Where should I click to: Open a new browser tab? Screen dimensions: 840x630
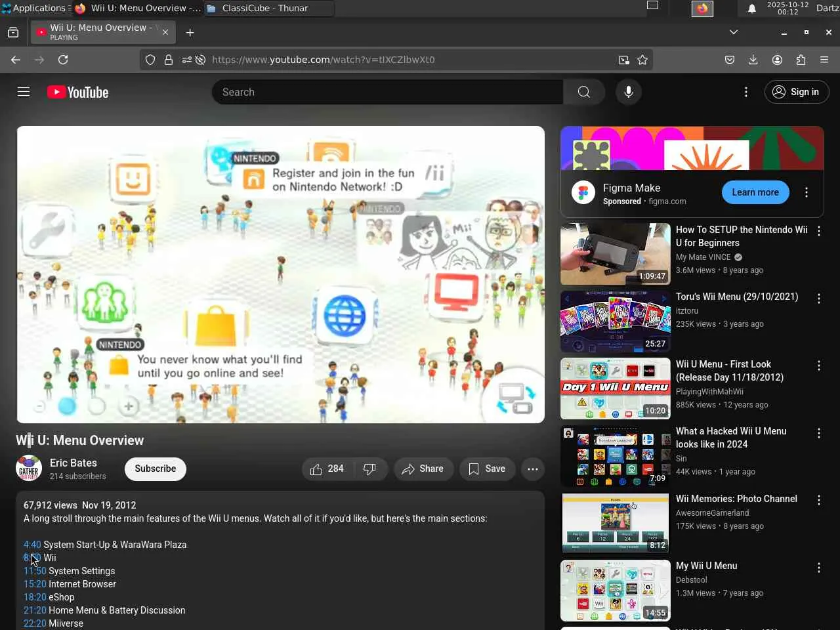pyautogui.click(x=190, y=32)
